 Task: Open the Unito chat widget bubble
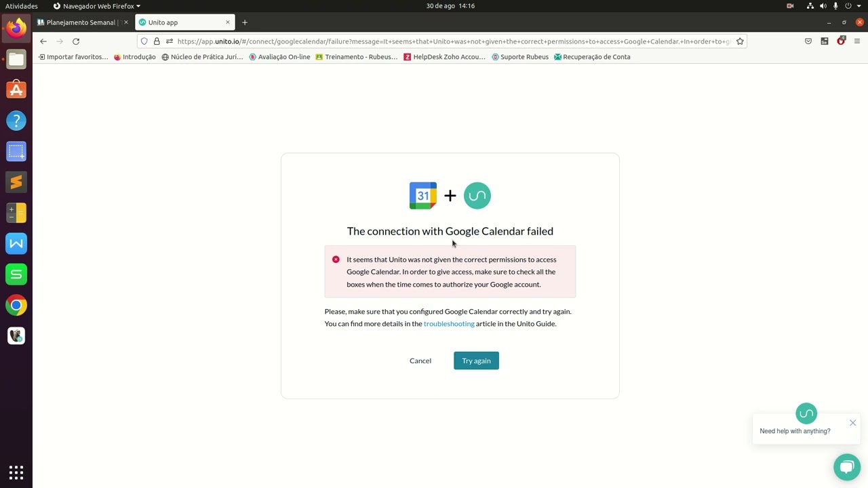[846, 468]
